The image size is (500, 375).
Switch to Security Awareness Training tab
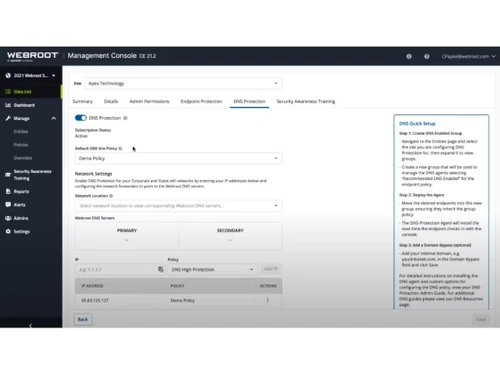pyautogui.click(x=306, y=101)
